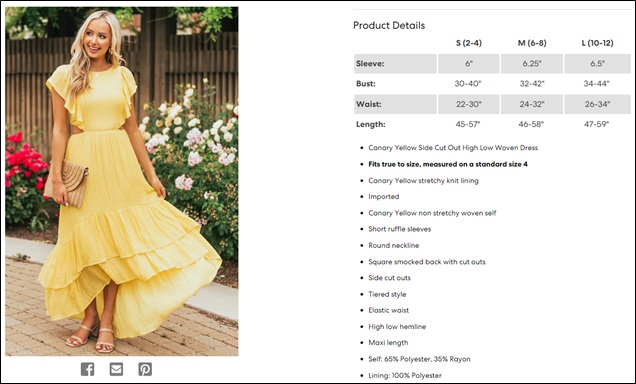Open the yellow dress product photo
Screen dimensions: 636x384
[x=122, y=181]
